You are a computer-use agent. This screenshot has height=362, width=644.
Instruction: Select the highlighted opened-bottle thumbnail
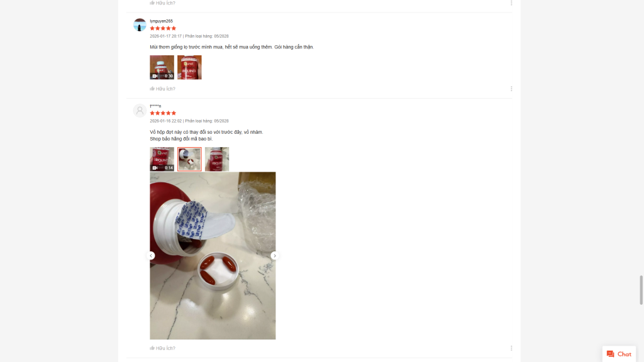pos(189,159)
